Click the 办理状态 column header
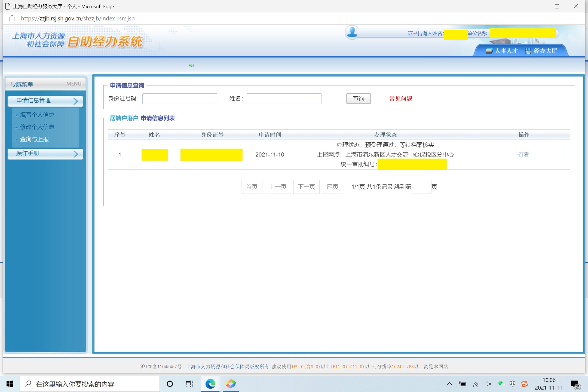588x392 pixels. click(385, 134)
